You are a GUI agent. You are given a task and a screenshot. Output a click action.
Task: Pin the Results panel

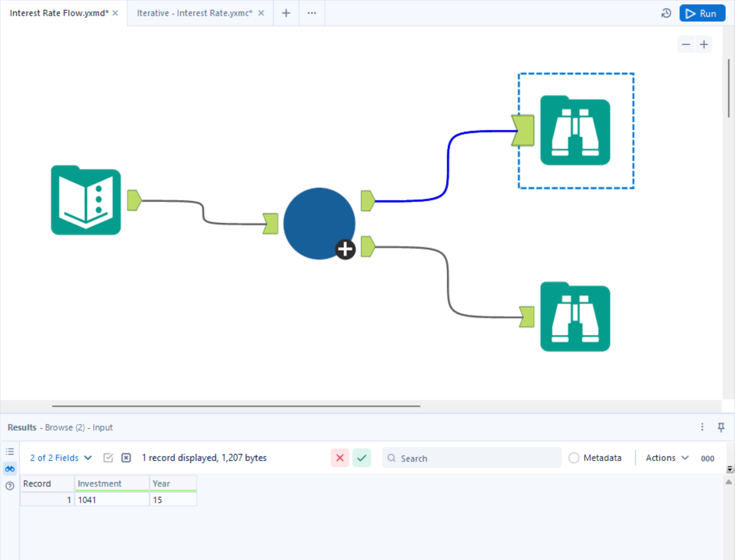721,427
